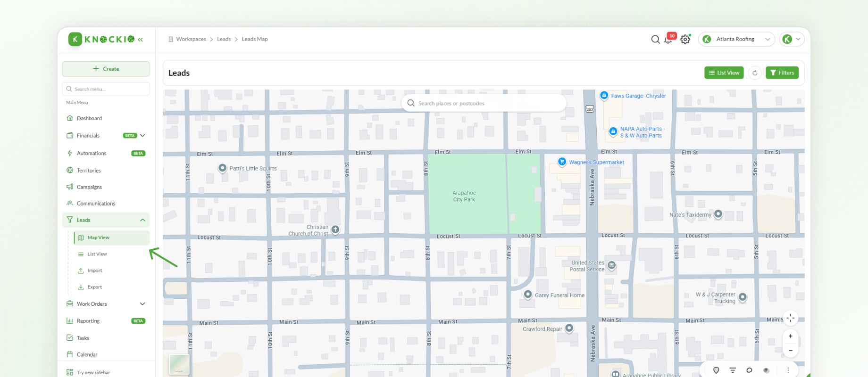Open the Reporting menu item
The height and width of the screenshot is (377, 868).
click(x=106, y=321)
